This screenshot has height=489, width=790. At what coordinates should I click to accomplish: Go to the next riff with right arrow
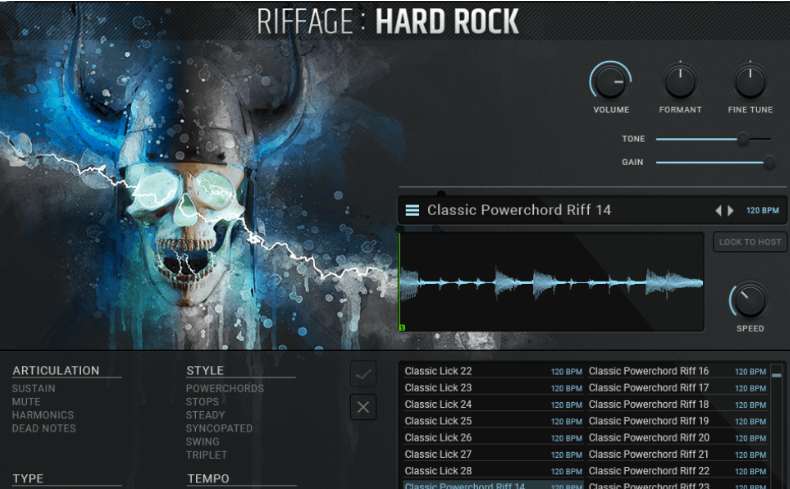[731, 211]
